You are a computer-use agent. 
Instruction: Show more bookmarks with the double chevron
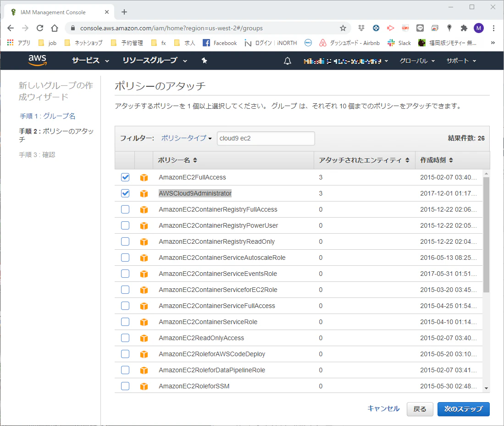pyautogui.click(x=493, y=43)
